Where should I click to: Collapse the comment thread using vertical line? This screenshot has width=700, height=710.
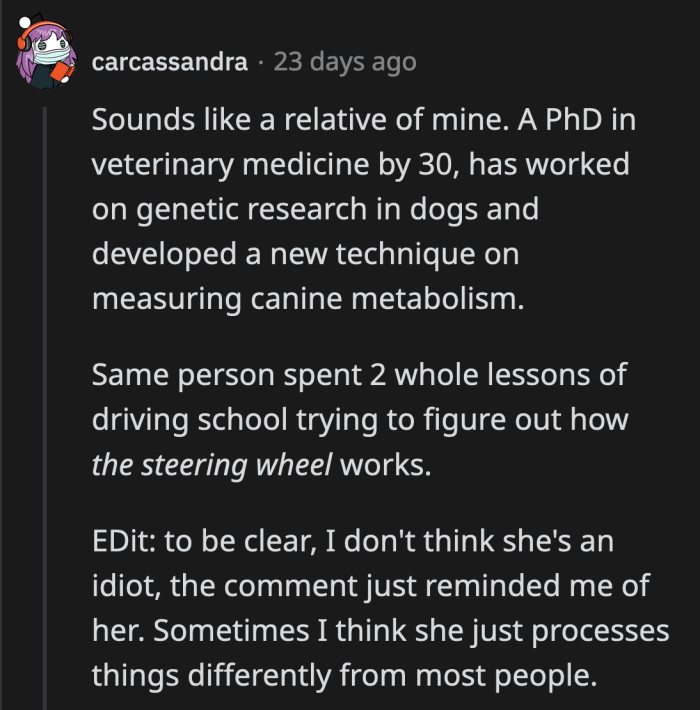pos(44,400)
